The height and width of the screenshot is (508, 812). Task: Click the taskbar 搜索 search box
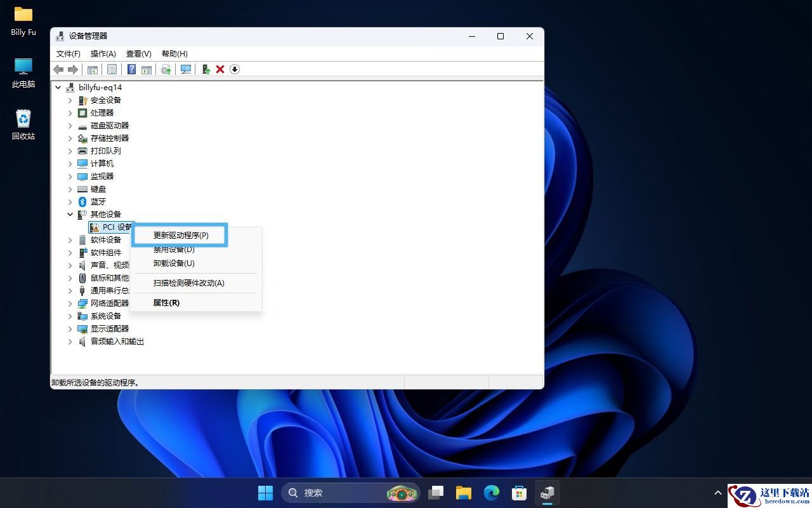click(350, 493)
